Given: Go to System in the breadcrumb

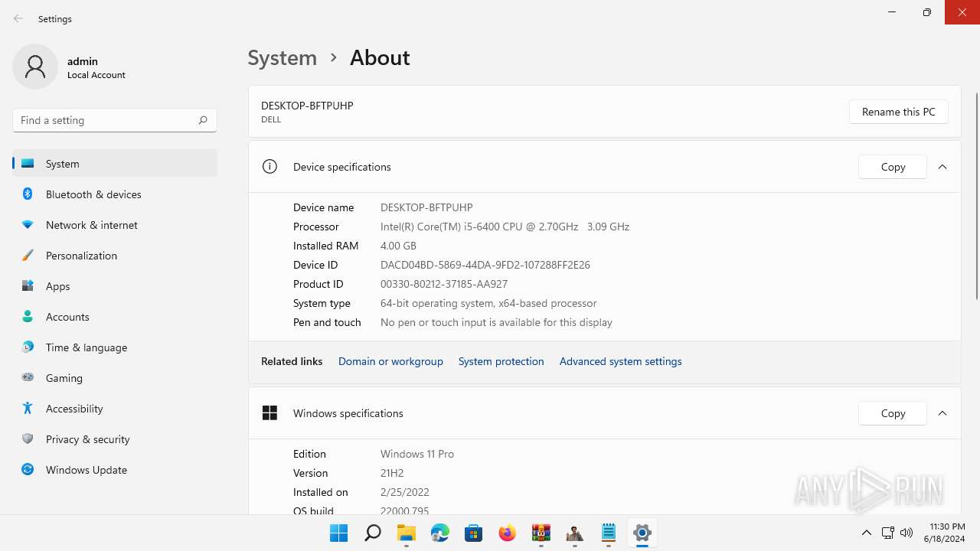Looking at the screenshot, I should [282, 58].
